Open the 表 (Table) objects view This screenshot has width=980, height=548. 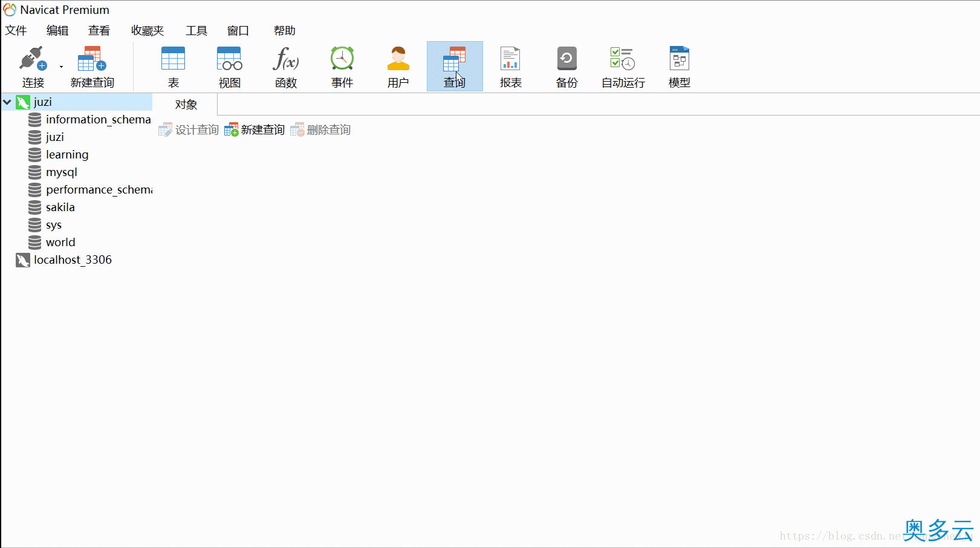tap(173, 67)
